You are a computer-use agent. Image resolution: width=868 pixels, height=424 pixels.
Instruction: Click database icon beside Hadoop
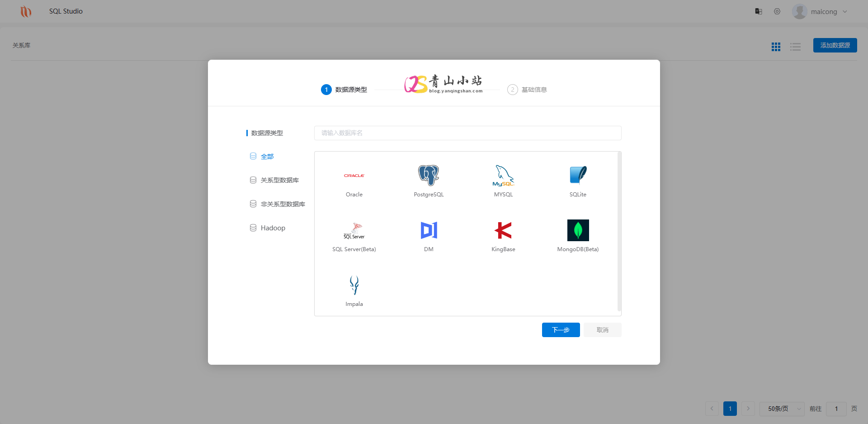[x=253, y=228]
